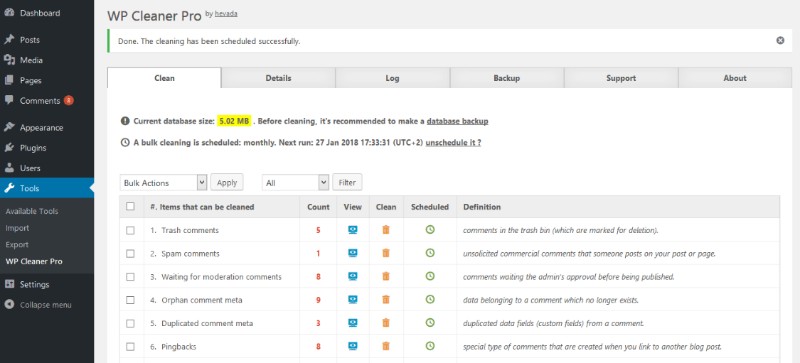Click the Definition column header
Viewport: 800px width, 363px height.
pyautogui.click(x=482, y=207)
